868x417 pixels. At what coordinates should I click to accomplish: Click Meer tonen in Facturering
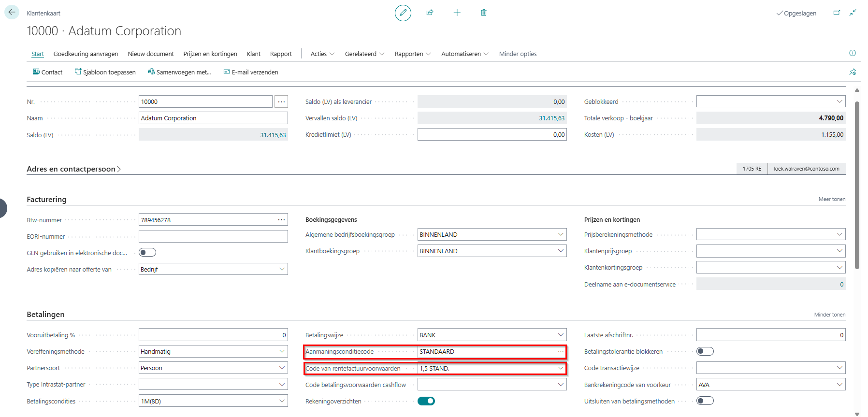point(832,199)
